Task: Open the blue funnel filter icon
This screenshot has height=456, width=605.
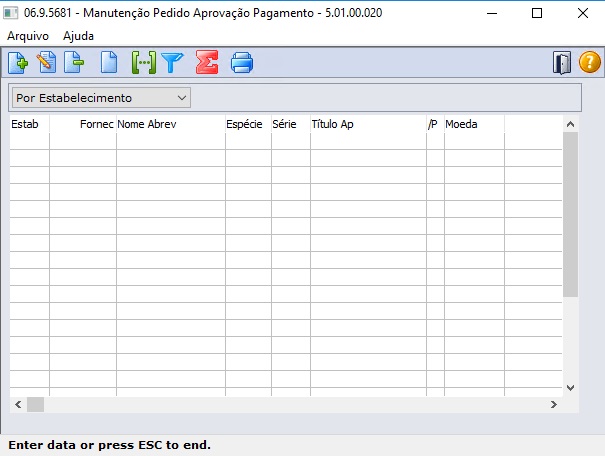Action: tap(172, 63)
